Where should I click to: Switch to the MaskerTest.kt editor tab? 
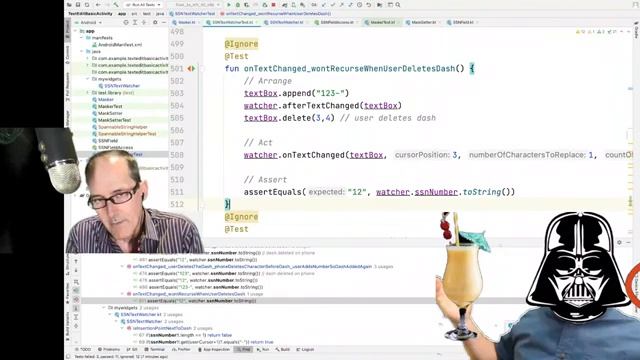coord(382,22)
